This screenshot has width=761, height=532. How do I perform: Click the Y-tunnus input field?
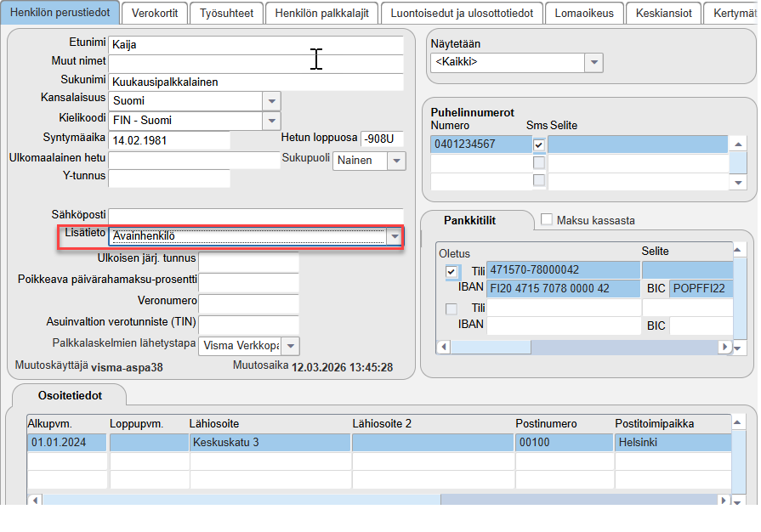169,178
